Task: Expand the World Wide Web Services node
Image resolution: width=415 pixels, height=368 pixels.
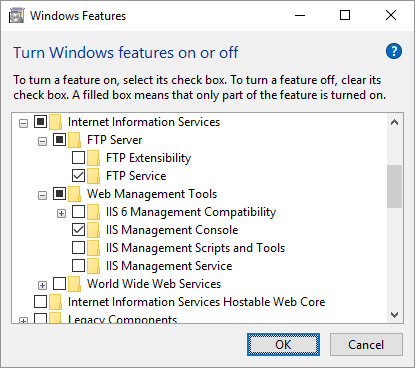Action: [42, 286]
